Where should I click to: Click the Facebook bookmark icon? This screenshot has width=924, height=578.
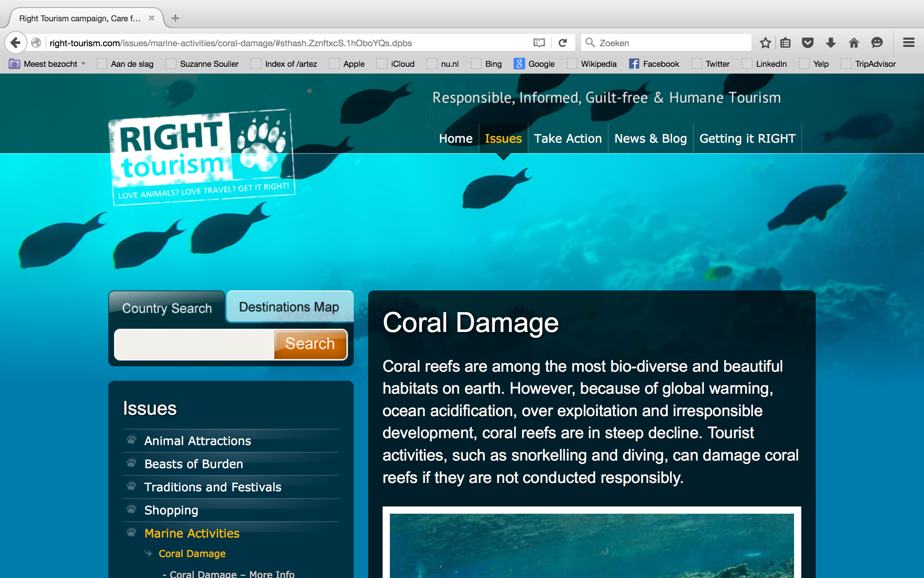(634, 64)
